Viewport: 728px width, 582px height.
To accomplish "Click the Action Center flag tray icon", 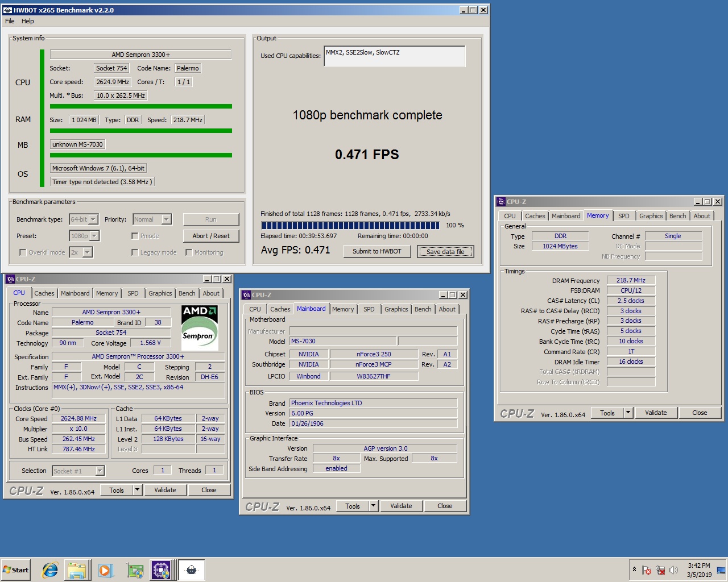I will pyautogui.click(x=647, y=570).
